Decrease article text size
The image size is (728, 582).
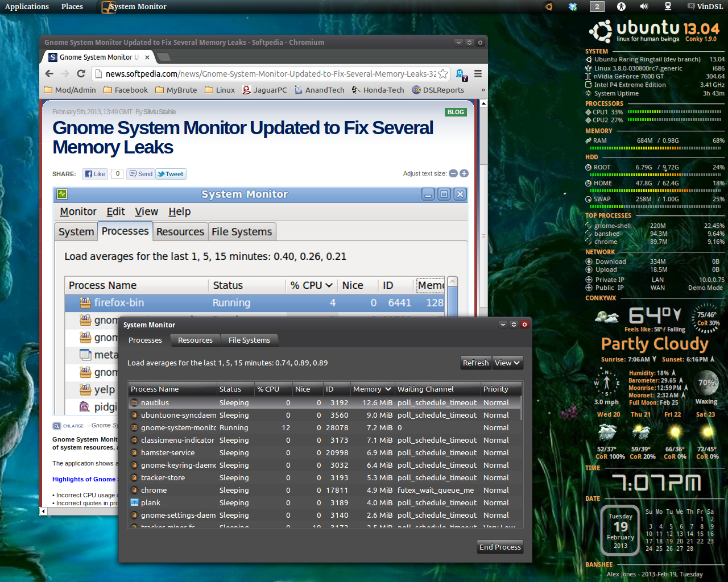click(x=453, y=173)
